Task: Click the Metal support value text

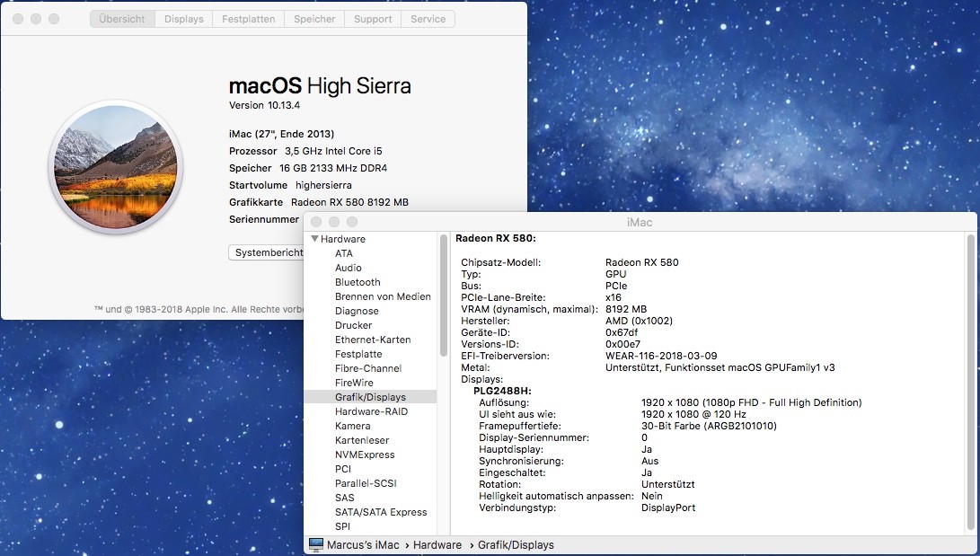Action: click(720, 367)
